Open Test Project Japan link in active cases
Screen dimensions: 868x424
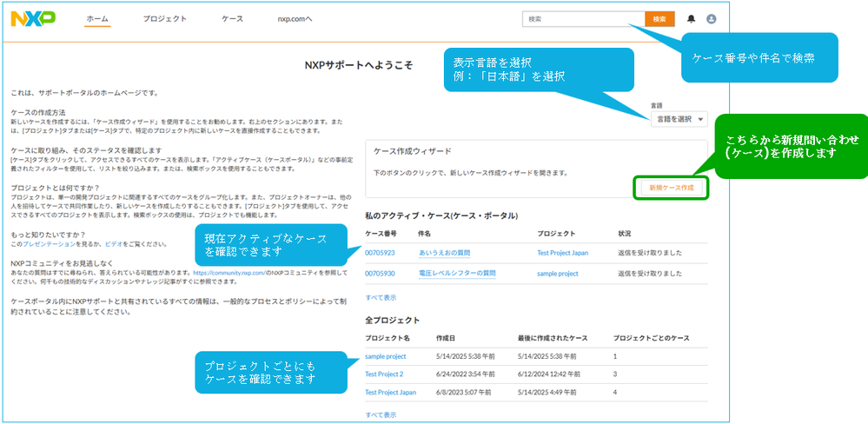pos(562,253)
